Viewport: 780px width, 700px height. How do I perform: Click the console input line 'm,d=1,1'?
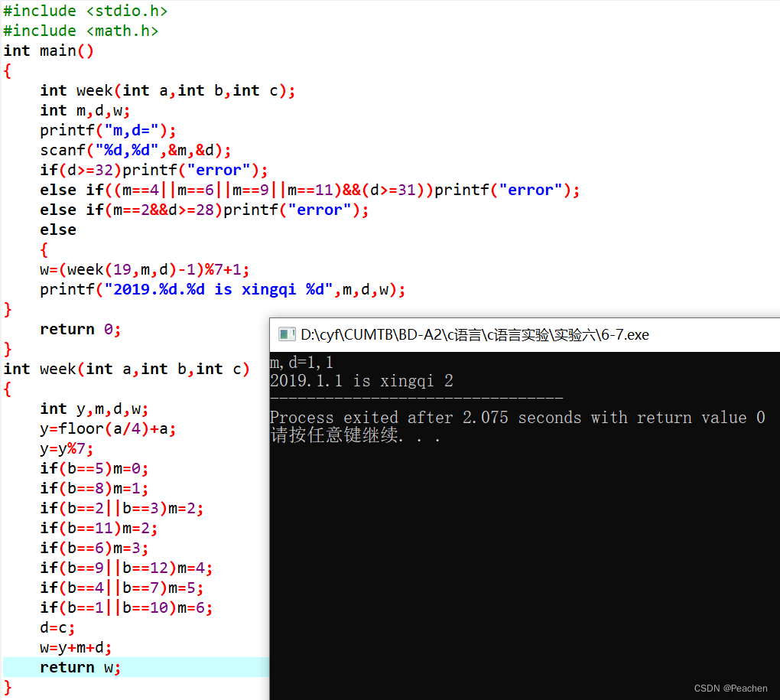(x=301, y=362)
